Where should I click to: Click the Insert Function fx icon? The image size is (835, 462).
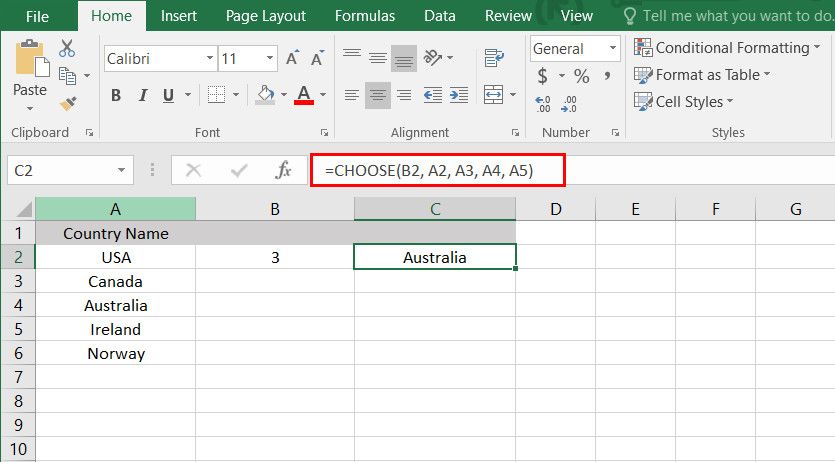(283, 170)
